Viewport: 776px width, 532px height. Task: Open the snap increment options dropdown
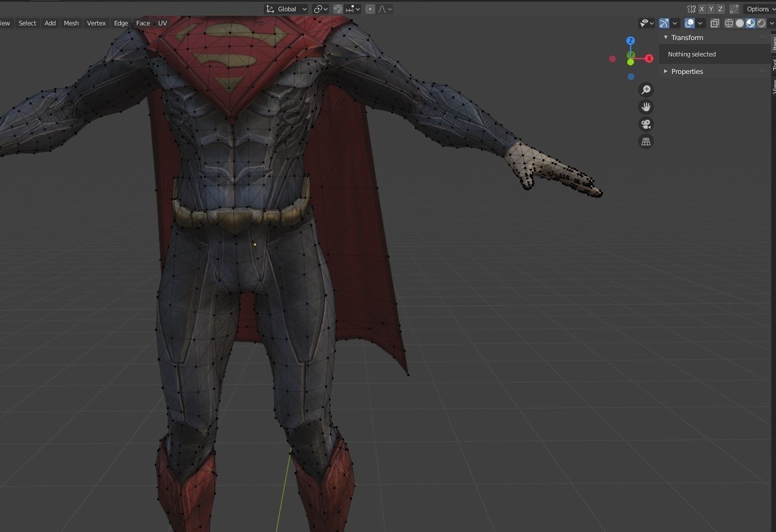point(353,9)
